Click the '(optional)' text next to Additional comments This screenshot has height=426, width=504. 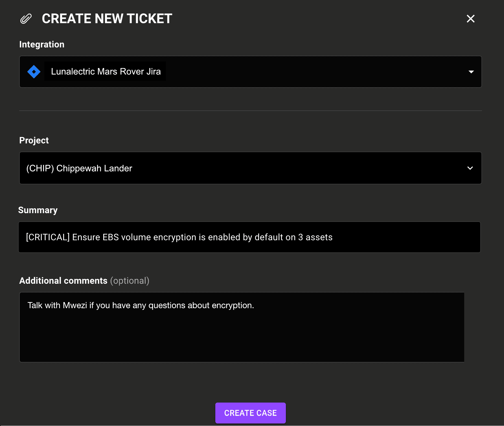click(130, 281)
